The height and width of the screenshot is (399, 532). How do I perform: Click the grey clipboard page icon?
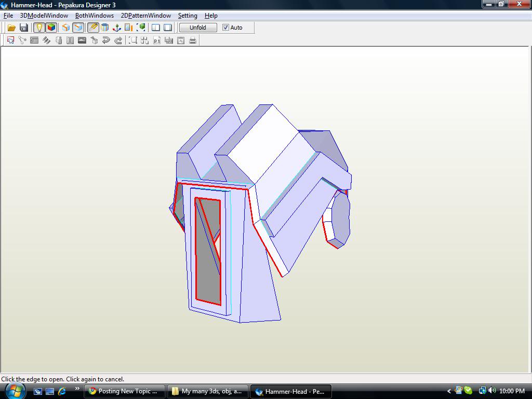(181, 41)
